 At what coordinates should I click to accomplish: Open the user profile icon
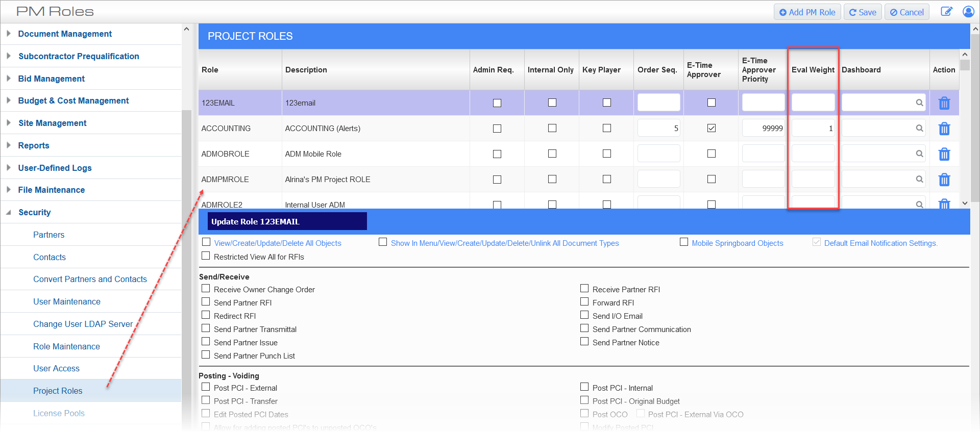[968, 12]
